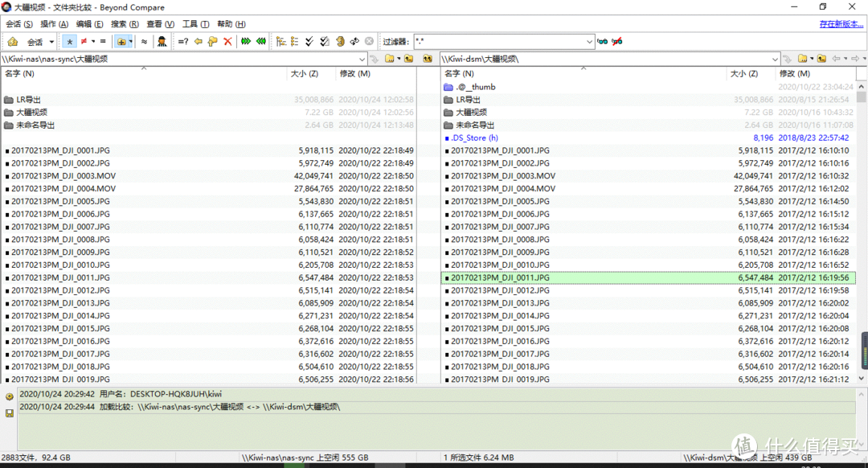The height and width of the screenshot is (468, 868).
Task: Open the 搜索 (R) menu
Action: [125, 24]
